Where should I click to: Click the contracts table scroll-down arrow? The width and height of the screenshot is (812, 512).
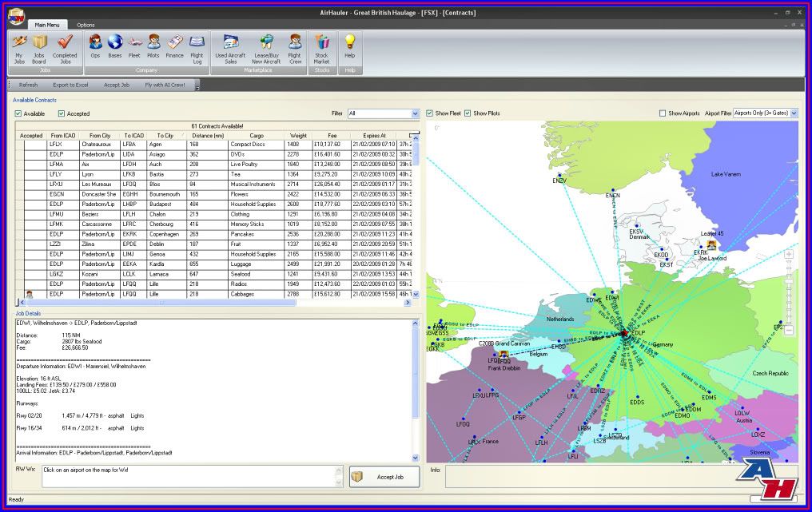(416, 294)
